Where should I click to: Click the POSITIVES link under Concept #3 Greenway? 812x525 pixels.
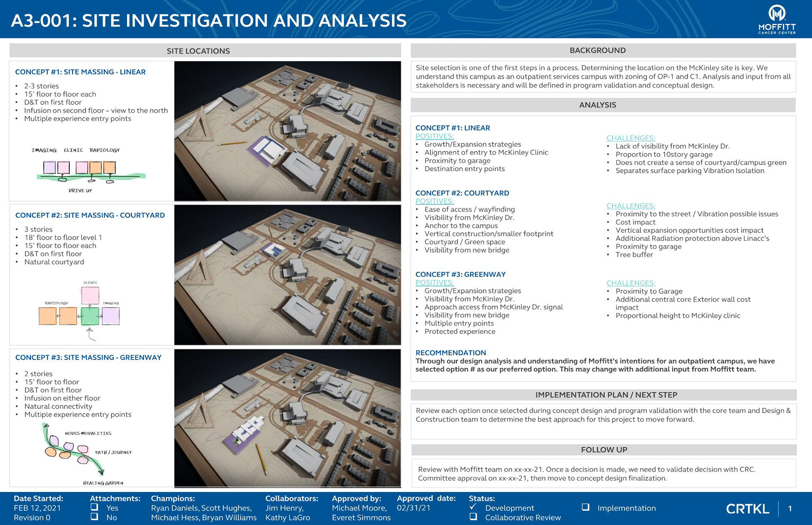point(434,282)
